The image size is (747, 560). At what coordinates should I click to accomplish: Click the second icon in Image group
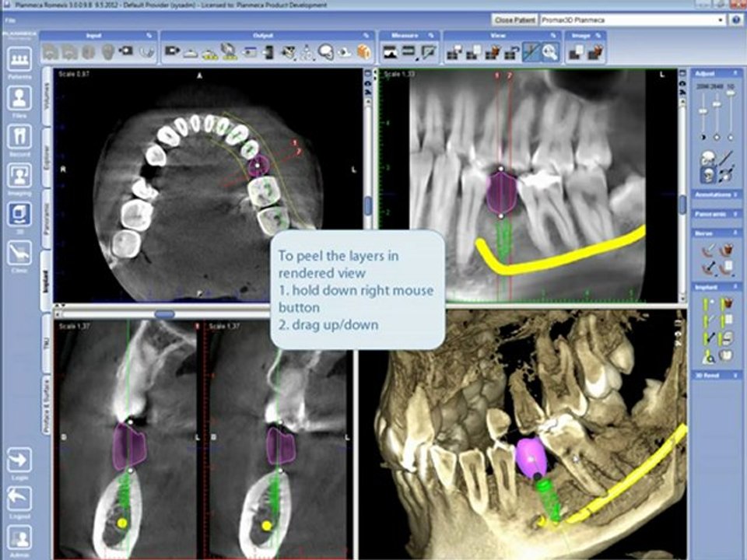(595, 52)
